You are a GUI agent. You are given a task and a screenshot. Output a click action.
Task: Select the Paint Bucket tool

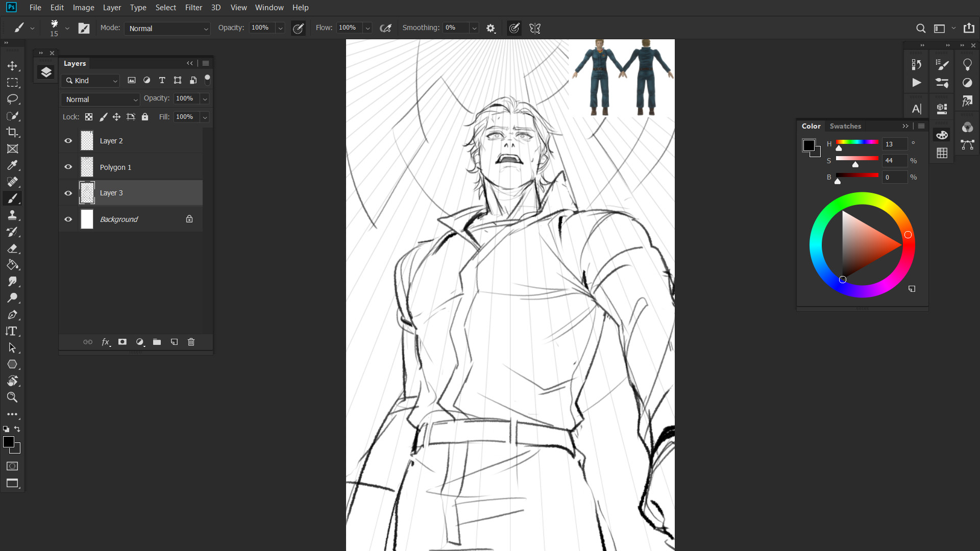12,265
